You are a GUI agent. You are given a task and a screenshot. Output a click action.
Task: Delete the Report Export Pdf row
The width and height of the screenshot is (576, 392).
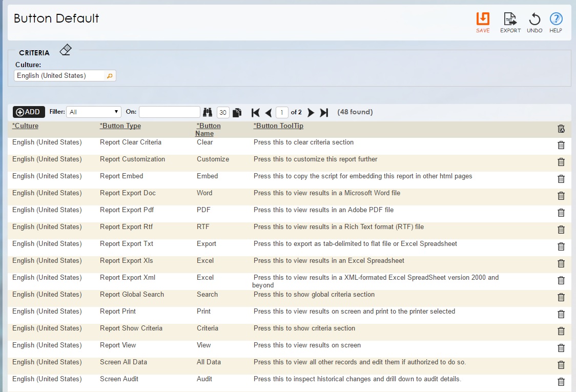[561, 213]
